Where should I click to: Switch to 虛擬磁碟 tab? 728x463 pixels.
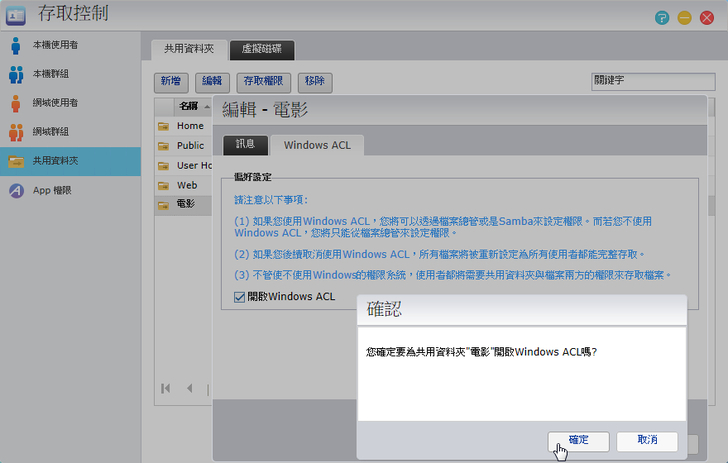point(261,49)
